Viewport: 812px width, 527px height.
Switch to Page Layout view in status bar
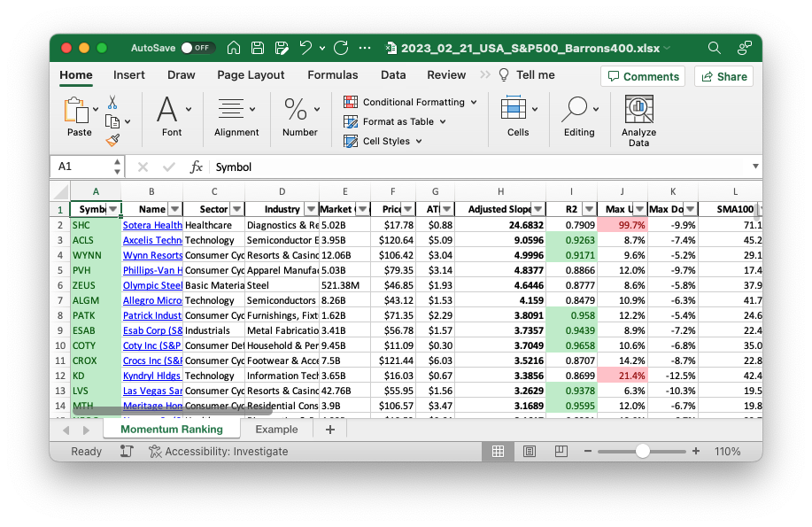coord(529,451)
